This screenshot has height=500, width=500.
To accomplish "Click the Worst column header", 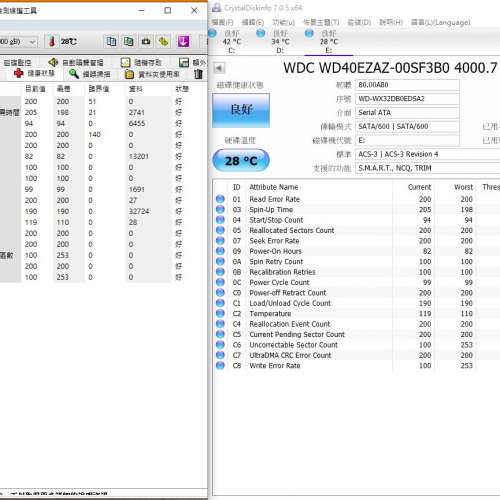I will (x=463, y=187).
